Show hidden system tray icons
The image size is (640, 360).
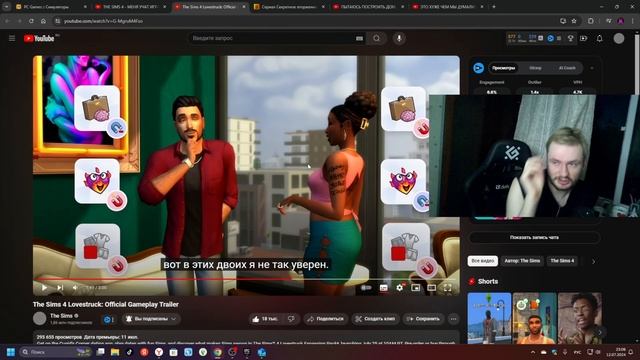(533, 352)
